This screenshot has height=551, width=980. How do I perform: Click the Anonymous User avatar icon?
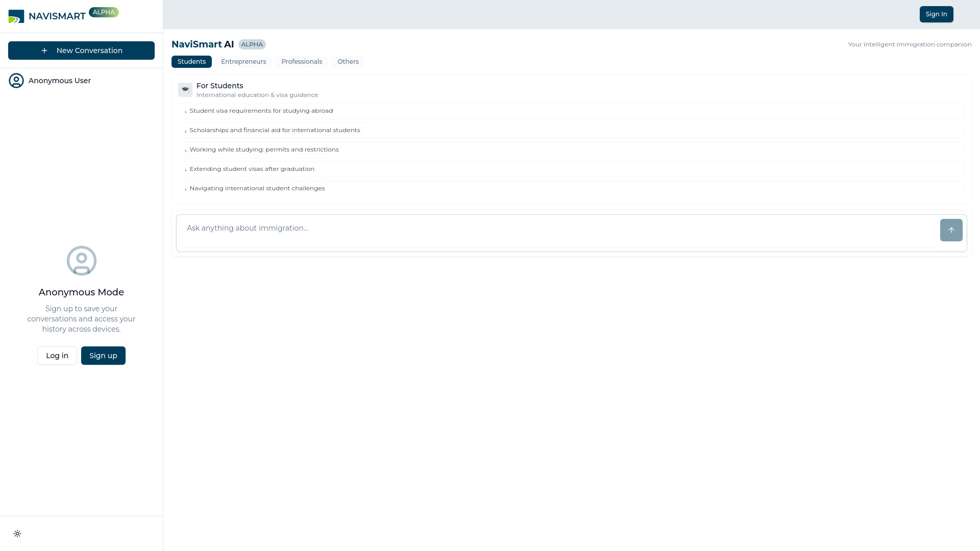[x=16, y=81]
